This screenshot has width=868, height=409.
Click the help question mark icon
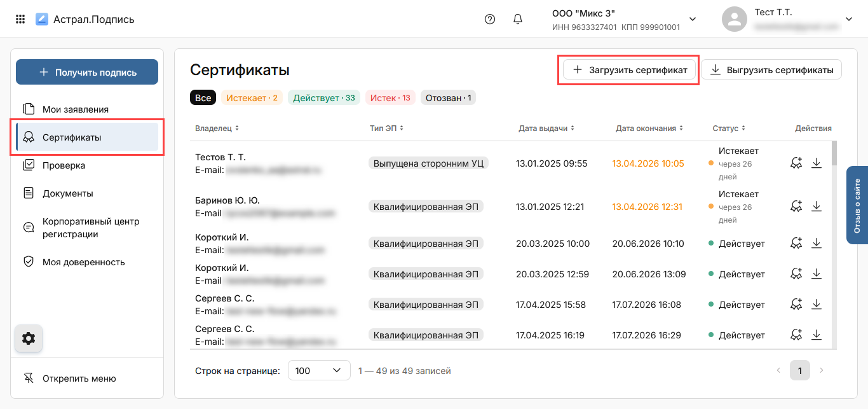[489, 19]
